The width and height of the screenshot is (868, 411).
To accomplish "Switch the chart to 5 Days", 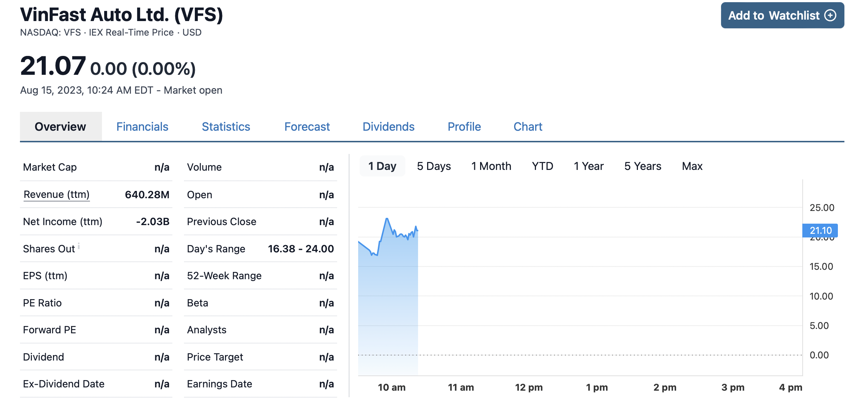I will tap(434, 166).
